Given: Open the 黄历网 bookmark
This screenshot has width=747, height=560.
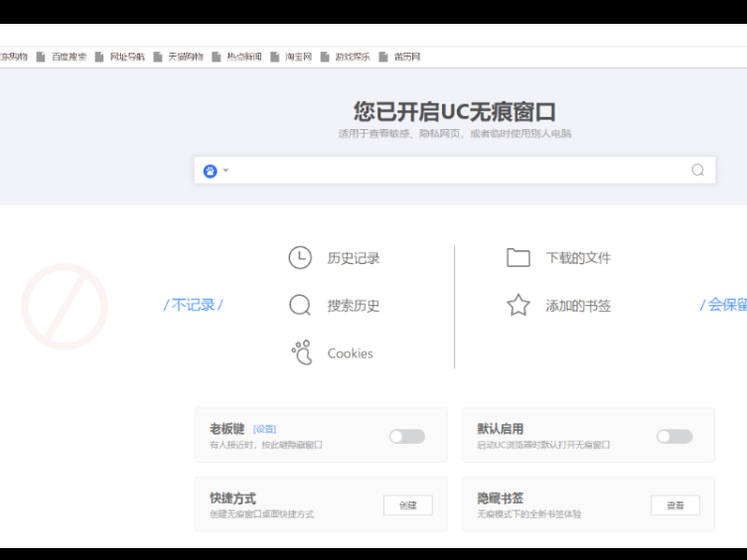Looking at the screenshot, I should coord(399,58).
